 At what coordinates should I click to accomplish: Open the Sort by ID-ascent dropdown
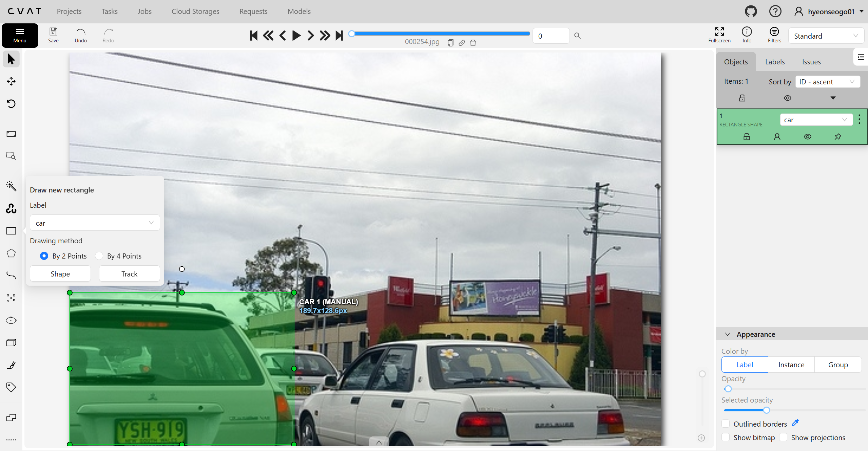coord(827,82)
